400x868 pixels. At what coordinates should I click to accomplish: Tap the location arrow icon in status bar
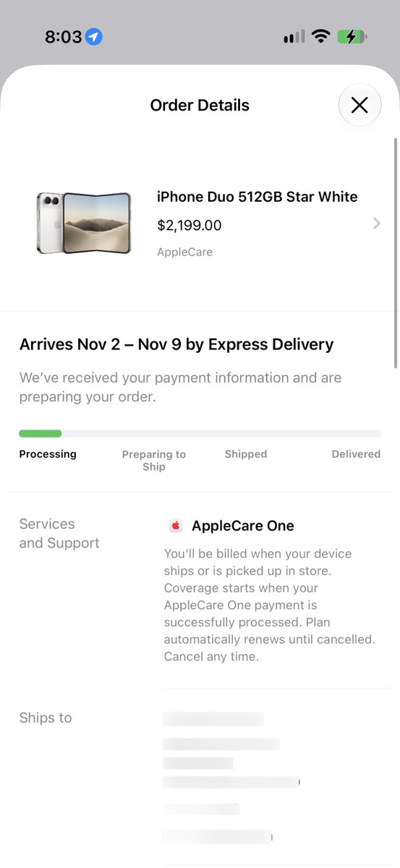coord(94,36)
